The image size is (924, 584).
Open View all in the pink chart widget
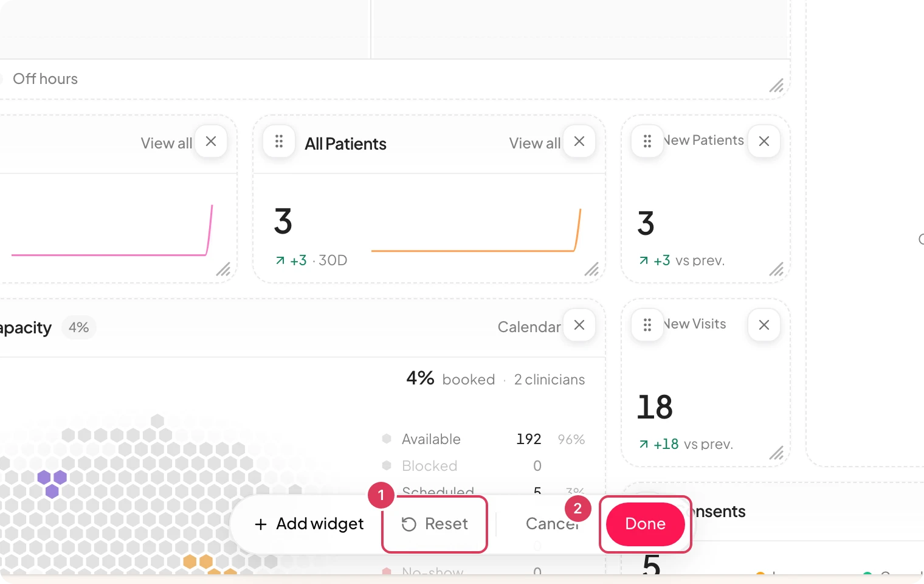[166, 144]
